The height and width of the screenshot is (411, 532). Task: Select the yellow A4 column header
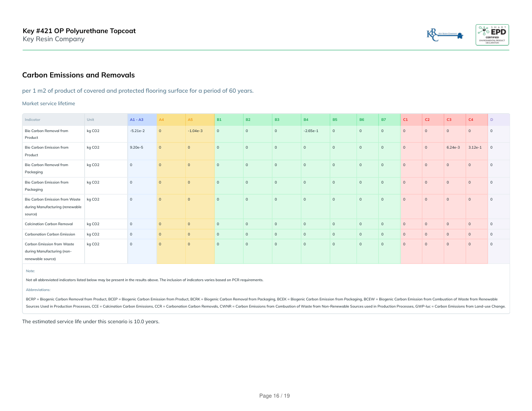pyautogui.click(x=162, y=120)
